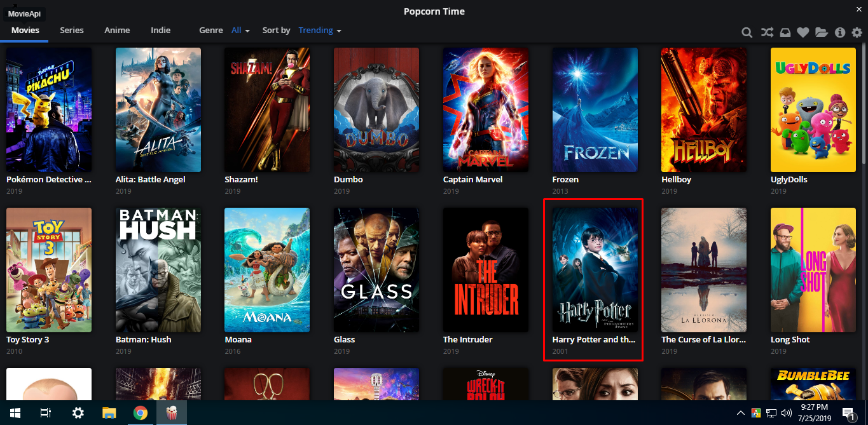868x425 pixels.
Task: Click the 2016 year under Moana
Action: click(233, 351)
